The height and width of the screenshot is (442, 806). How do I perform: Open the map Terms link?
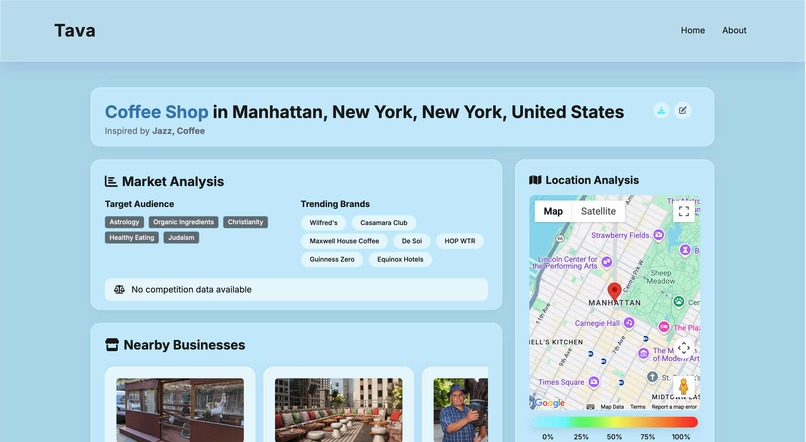pyautogui.click(x=638, y=407)
